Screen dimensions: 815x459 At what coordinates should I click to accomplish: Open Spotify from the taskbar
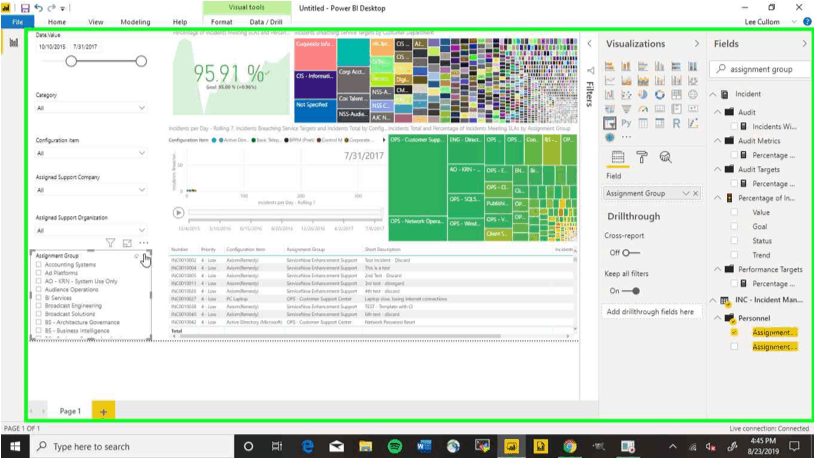(395, 447)
